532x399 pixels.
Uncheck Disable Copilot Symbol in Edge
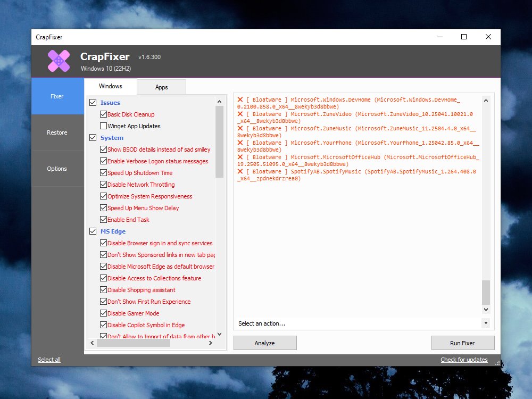pyautogui.click(x=104, y=325)
